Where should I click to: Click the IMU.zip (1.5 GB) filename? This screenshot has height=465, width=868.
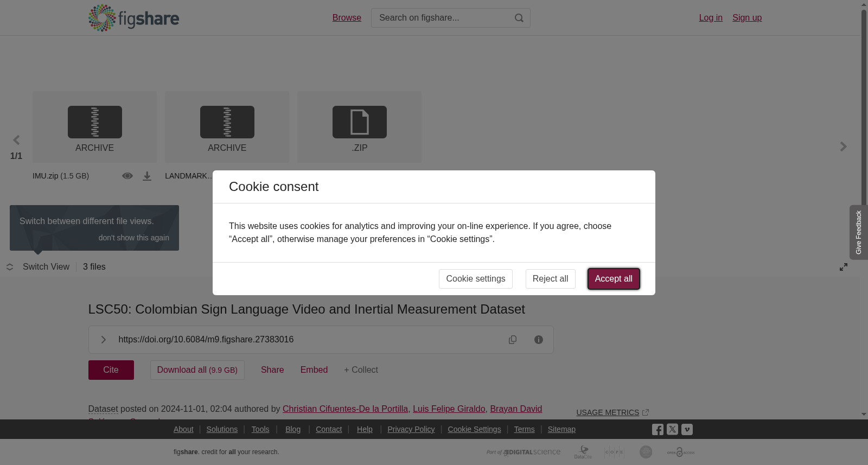[x=61, y=176]
